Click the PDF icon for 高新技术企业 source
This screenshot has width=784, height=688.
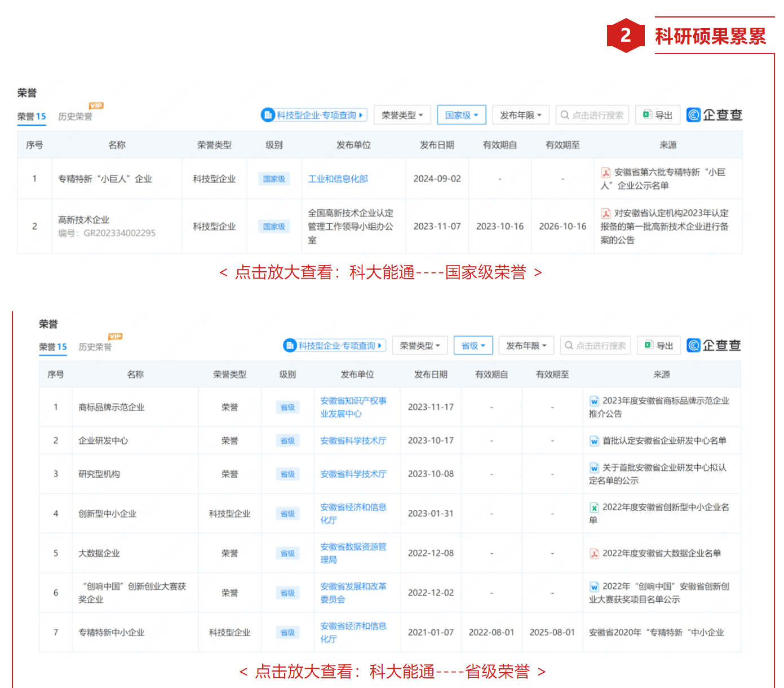pos(606,214)
